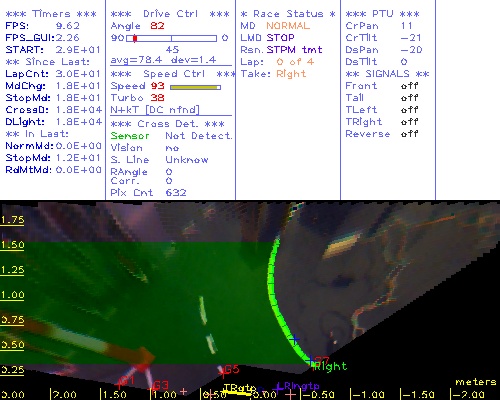Open the Drive Ctrl section header
The image size is (500, 400).
[x=170, y=14]
